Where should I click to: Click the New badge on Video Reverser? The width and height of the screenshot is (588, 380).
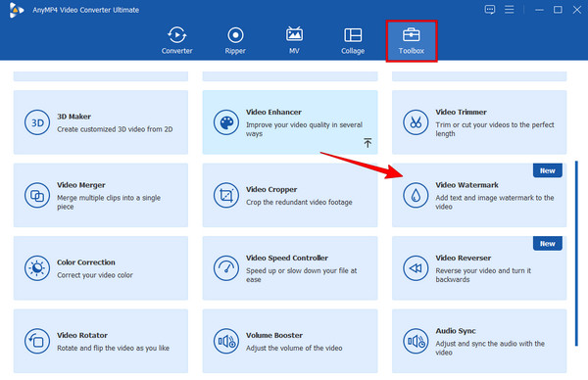(548, 244)
